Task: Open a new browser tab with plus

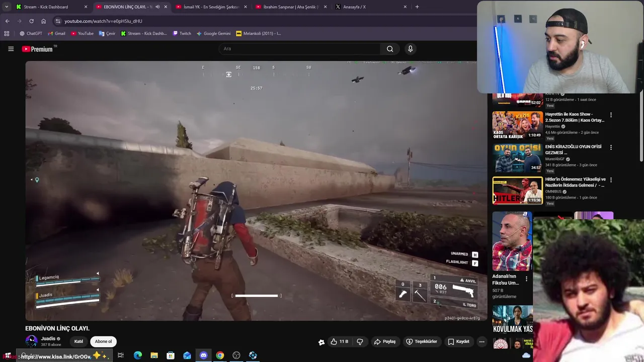Action: coord(417,7)
